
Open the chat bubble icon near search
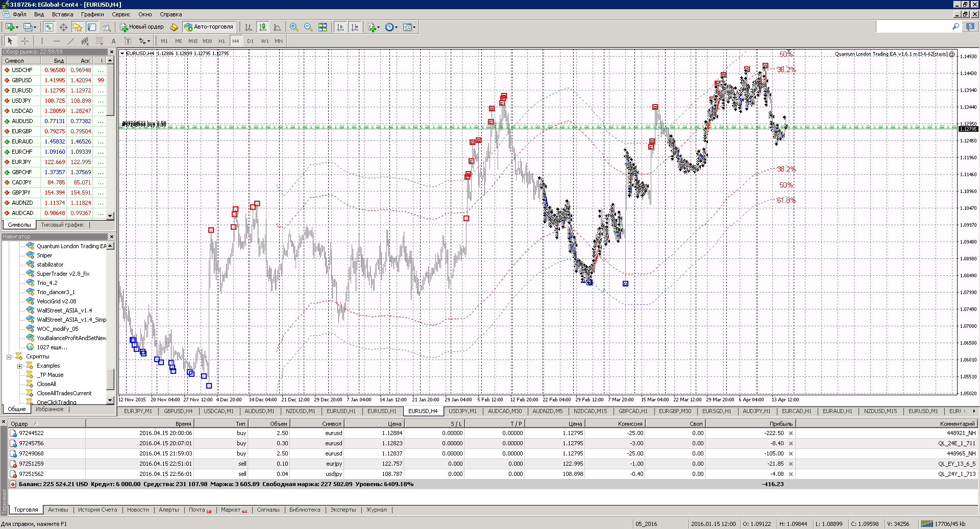970,27
